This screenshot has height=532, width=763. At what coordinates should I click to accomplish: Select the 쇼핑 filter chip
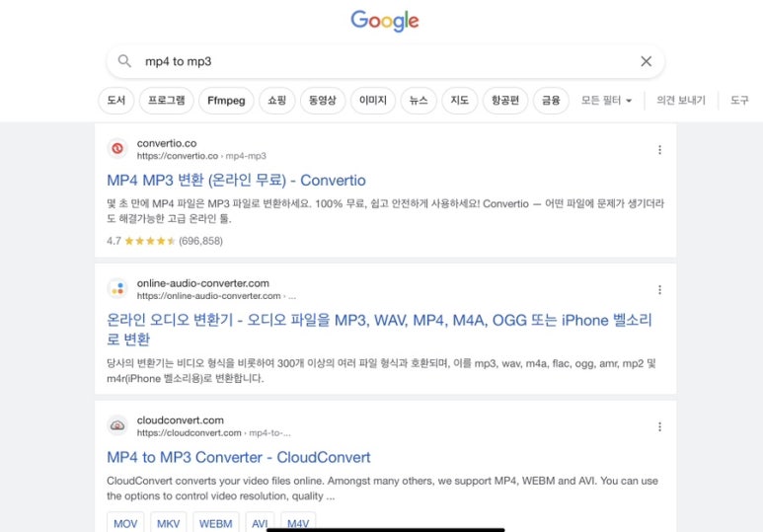tap(277, 101)
